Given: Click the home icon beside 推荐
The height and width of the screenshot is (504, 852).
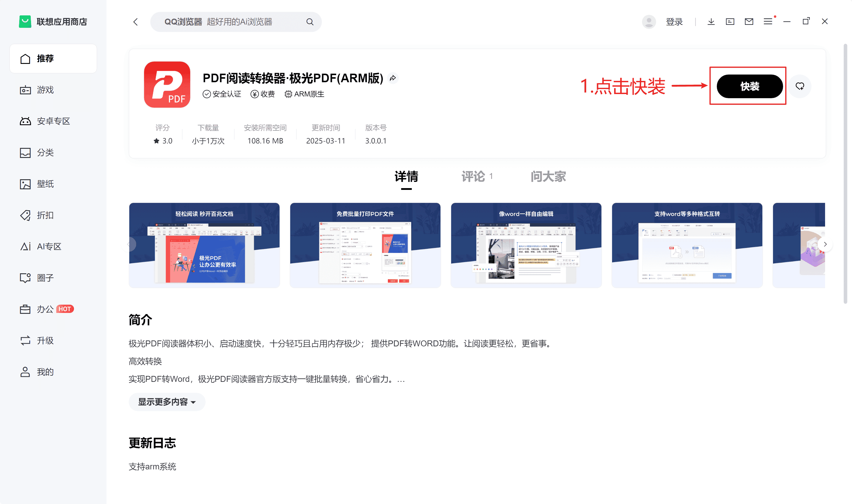Looking at the screenshot, I should pyautogui.click(x=25, y=58).
